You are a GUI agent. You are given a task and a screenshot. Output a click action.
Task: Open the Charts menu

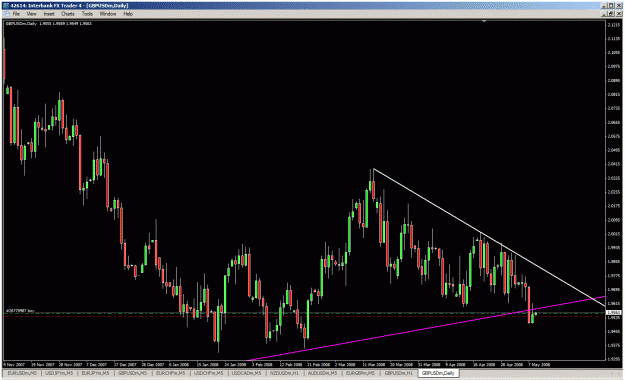click(68, 14)
